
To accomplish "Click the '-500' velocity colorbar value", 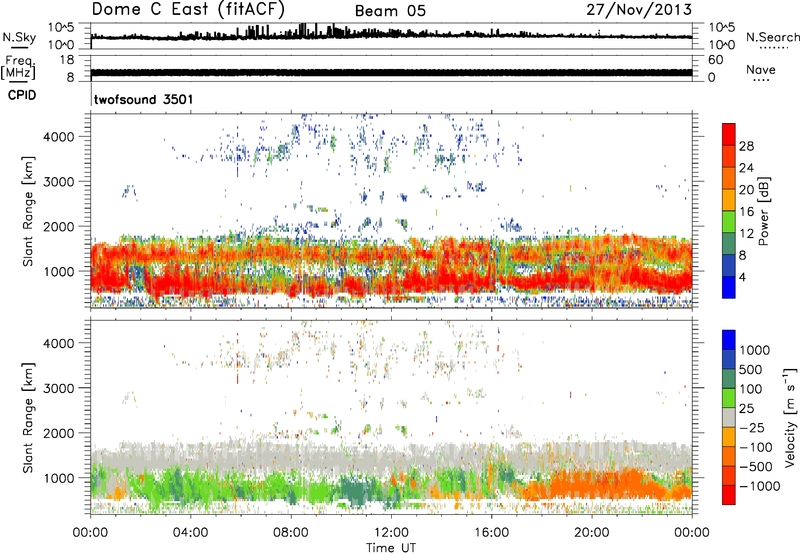I will click(756, 466).
